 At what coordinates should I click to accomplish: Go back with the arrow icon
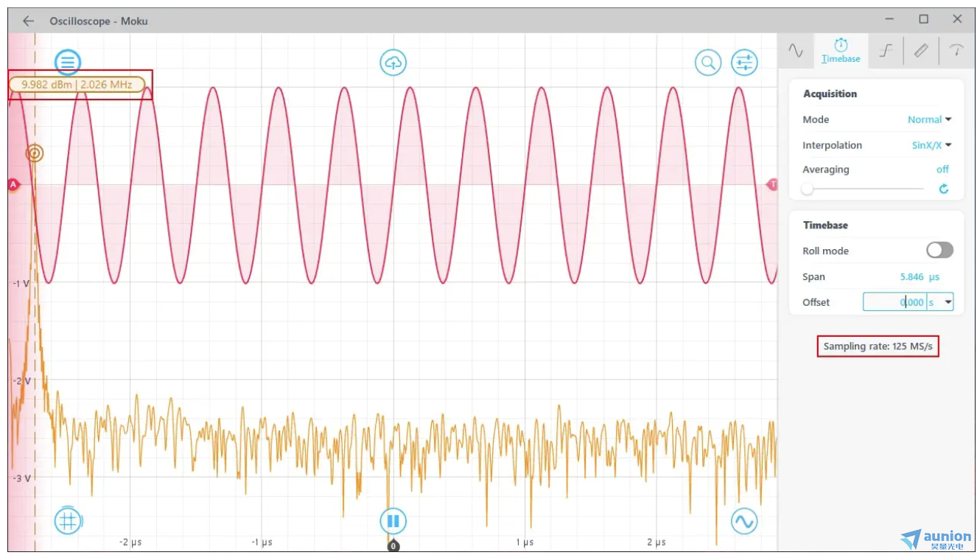click(28, 21)
